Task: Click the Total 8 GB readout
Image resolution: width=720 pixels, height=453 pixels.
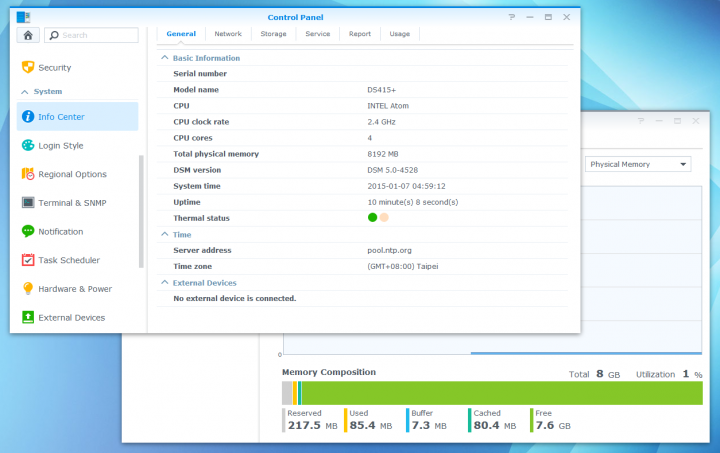Action: pos(594,375)
